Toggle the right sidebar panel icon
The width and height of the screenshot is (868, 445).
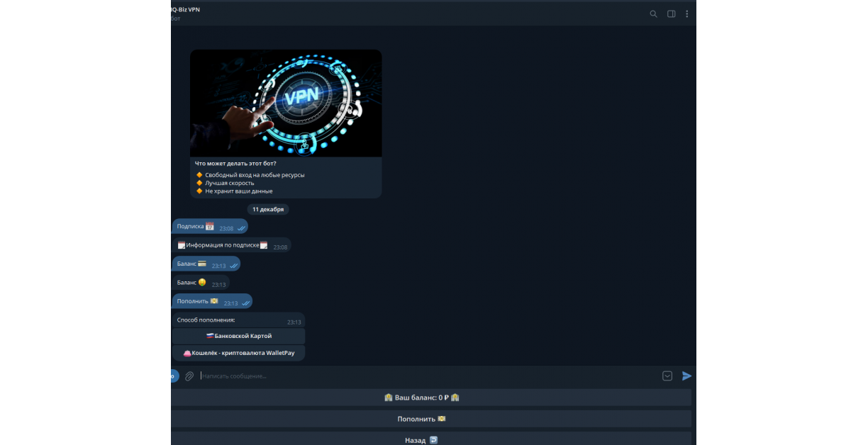(x=671, y=14)
